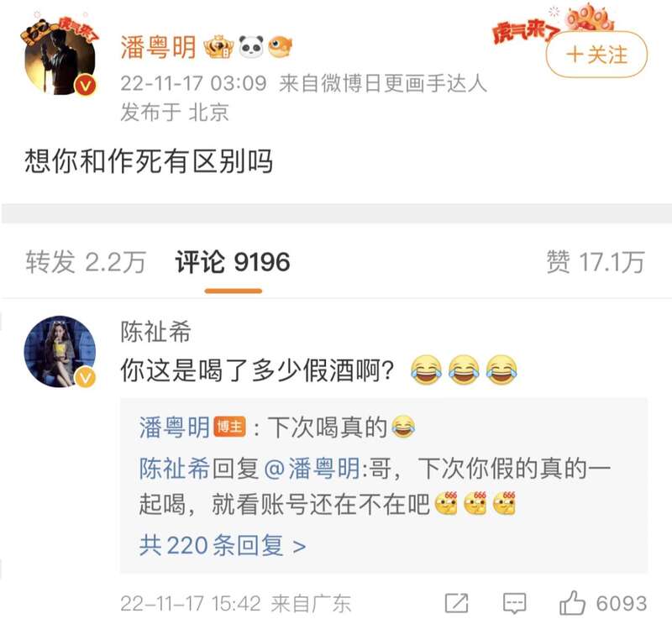Open the 潘粤明 post author name
The width and height of the screenshot is (672, 624).
(158, 47)
